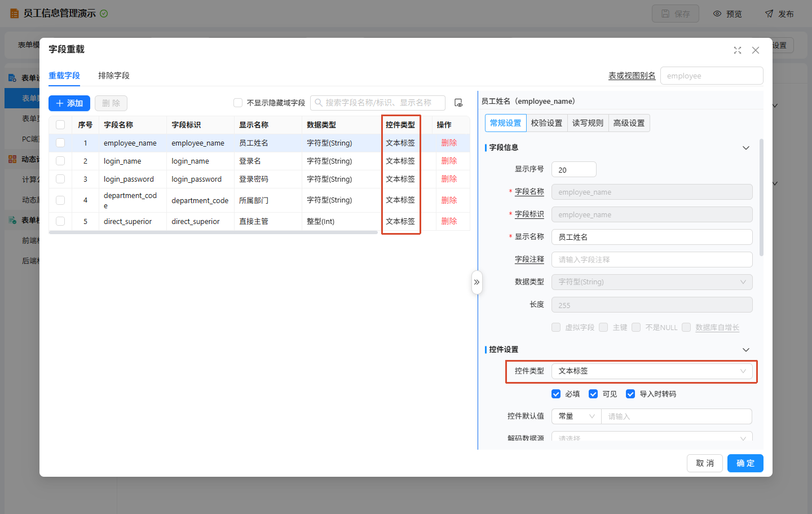Screen dimensions: 812x514
Task: Uncheck the 必填 checkbox
Action: point(556,394)
